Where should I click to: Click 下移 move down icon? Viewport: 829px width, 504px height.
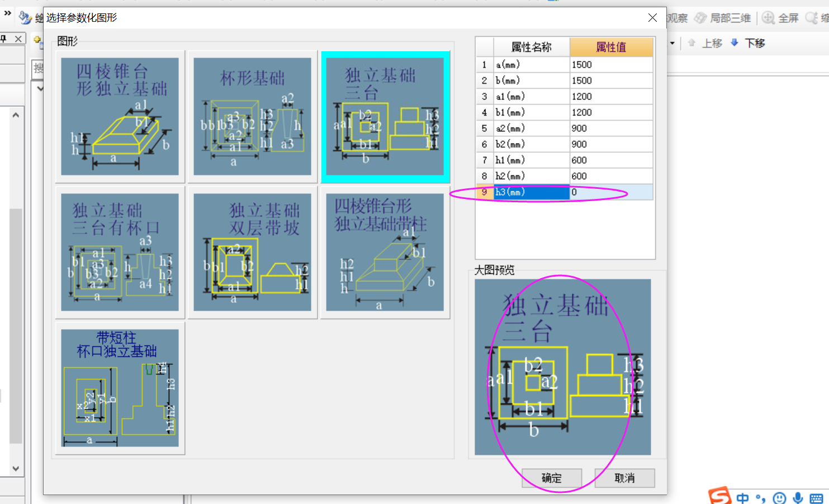[x=735, y=43]
